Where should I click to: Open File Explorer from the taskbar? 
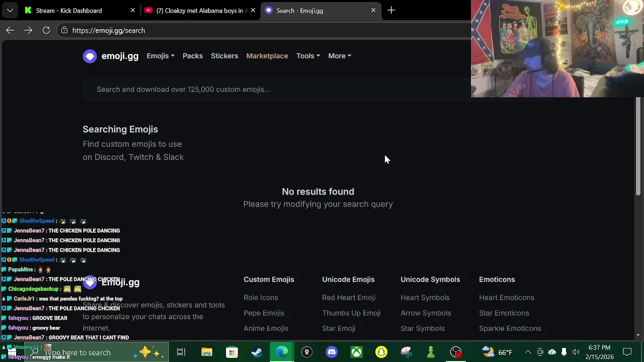pos(207,352)
